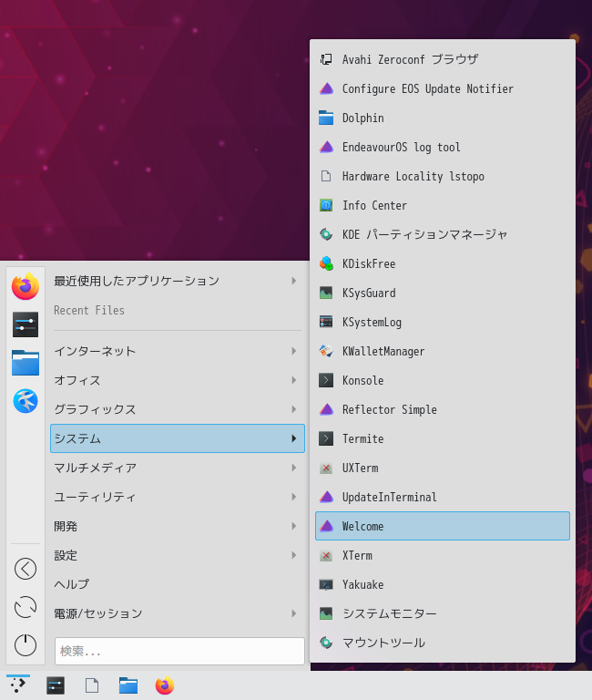Open the settings icon on the taskbar
The width and height of the screenshot is (592, 700).
(56, 685)
